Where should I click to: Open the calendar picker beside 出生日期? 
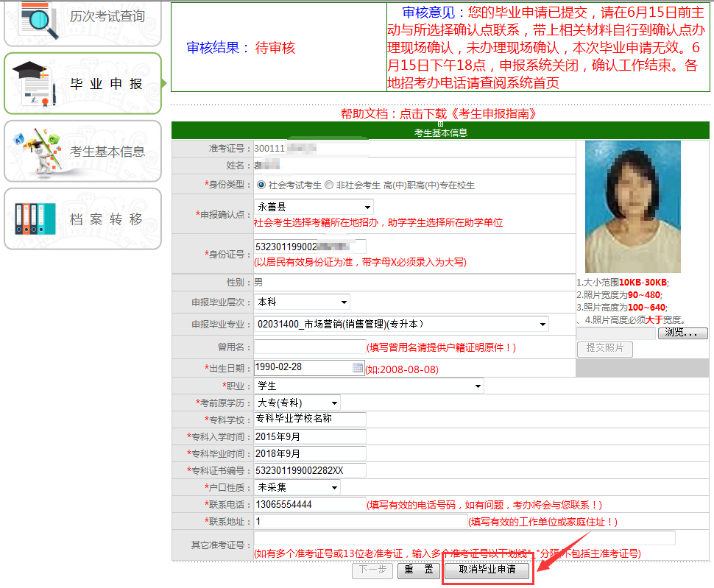358,368
